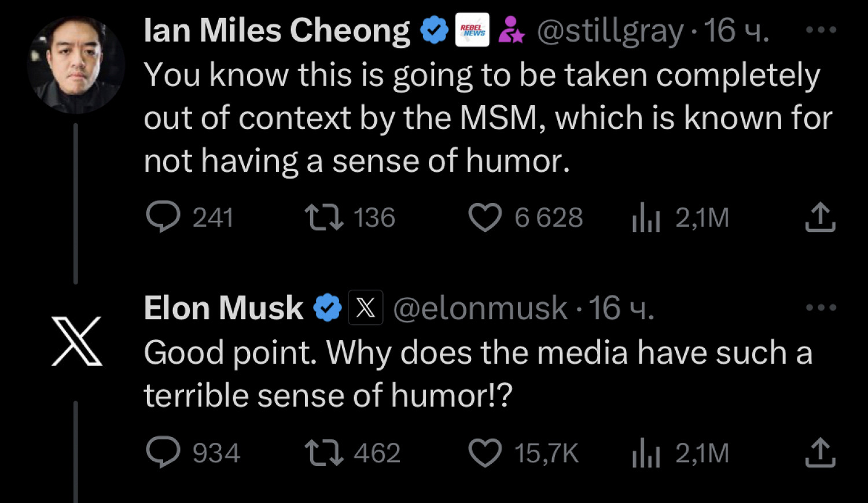
Task: Like Elon Musk's tweet
Action: 484,453
